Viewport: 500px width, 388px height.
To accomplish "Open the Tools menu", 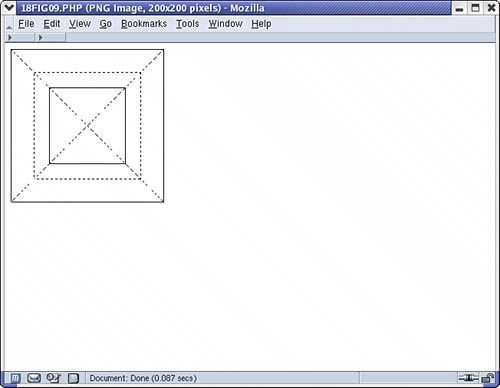I will pos(187,24).
